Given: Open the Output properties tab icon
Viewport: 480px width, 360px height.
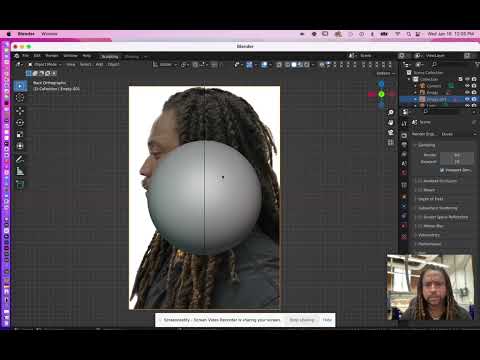Looking at the screenshot, I should point(404,145).
